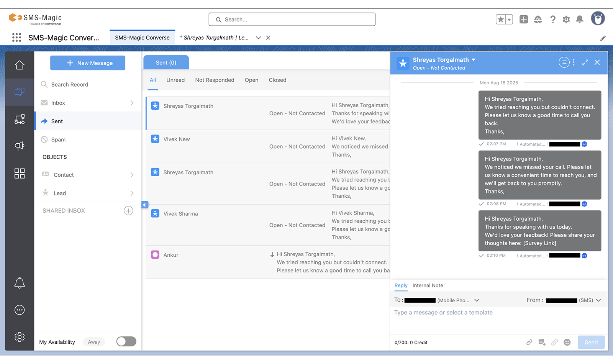The width and height of the screenshot is (613, 364).
Task: Open the Salesforce Help question mark
Action: [552, 20]
